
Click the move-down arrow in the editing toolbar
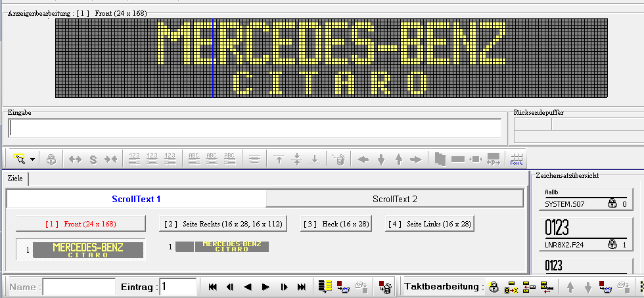(x=381, y=160)
